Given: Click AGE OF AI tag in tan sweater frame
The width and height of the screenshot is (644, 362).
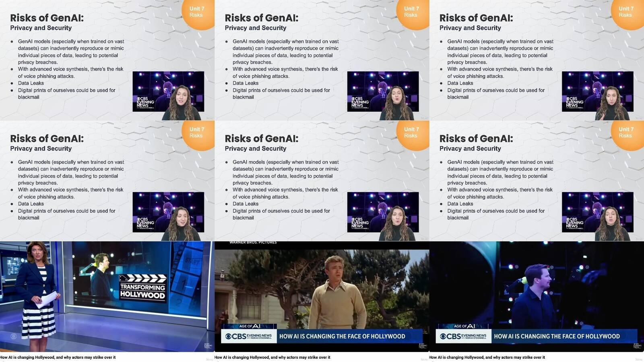Looking at the screenshot, I should pos(250,326).
